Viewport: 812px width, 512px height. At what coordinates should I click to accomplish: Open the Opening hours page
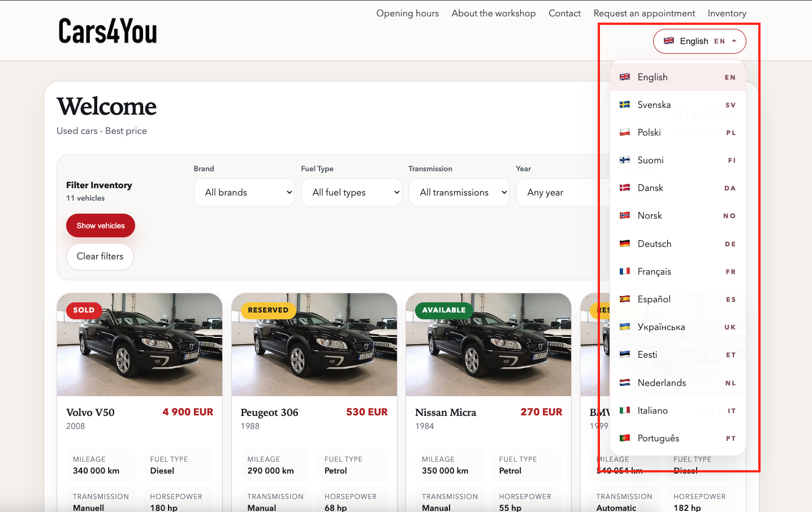(x=408, y=13)
